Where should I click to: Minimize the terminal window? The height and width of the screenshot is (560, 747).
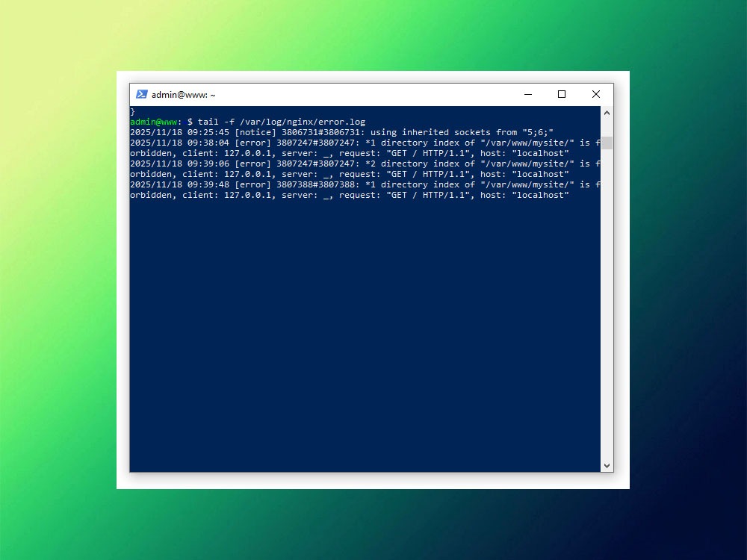tap(528, 94)
